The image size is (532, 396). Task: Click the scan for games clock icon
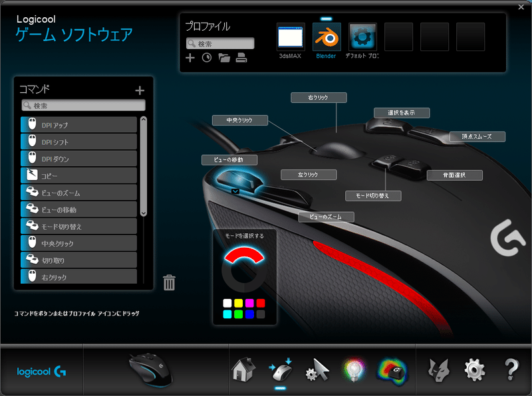(x=207, y=58)
